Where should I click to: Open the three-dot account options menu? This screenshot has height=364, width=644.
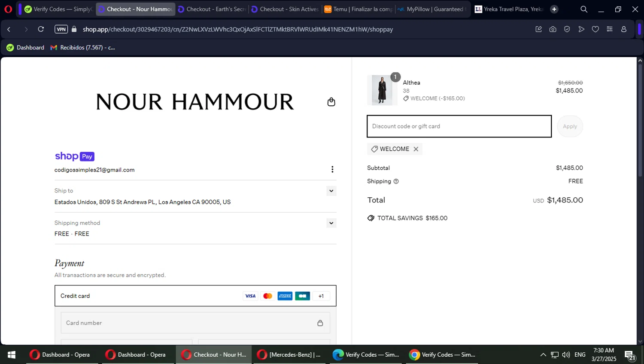[x=332, y=169]
